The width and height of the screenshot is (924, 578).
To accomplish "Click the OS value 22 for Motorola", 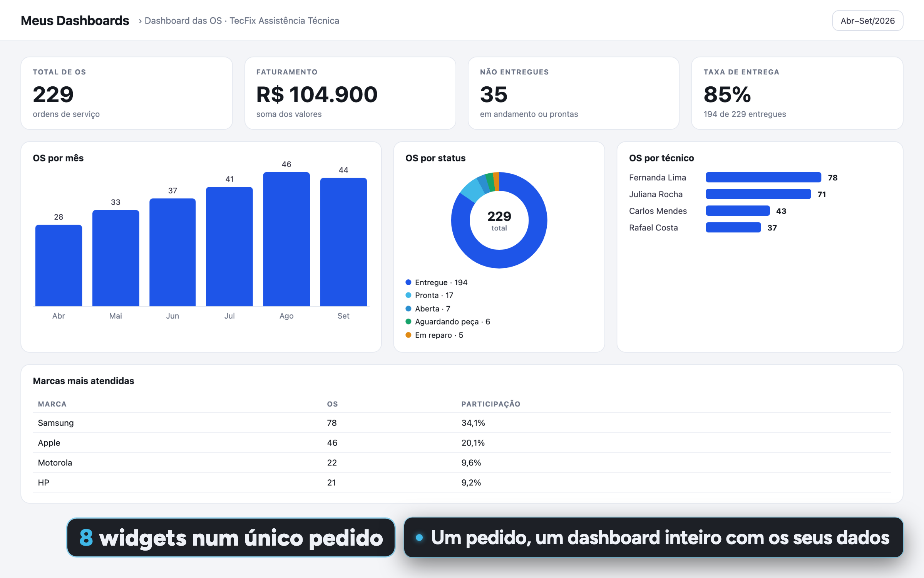I will (x=332, y=462).
